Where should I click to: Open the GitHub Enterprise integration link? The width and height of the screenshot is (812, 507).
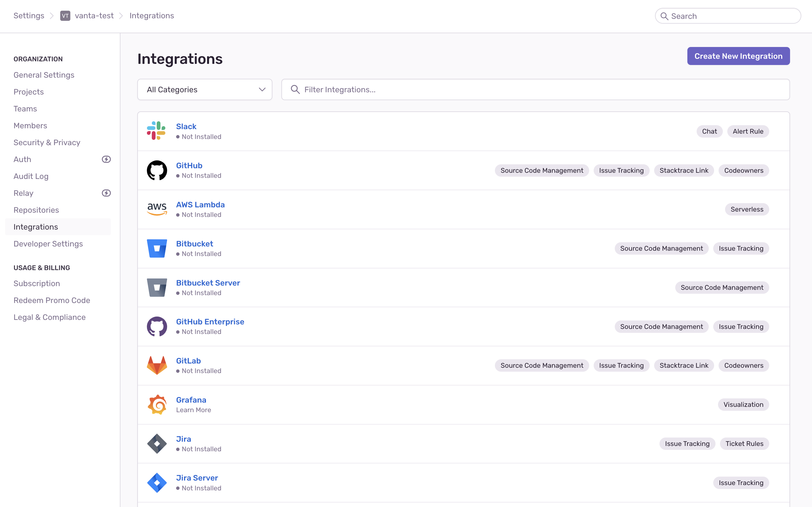pyautogui.click(x=210, y=322)
